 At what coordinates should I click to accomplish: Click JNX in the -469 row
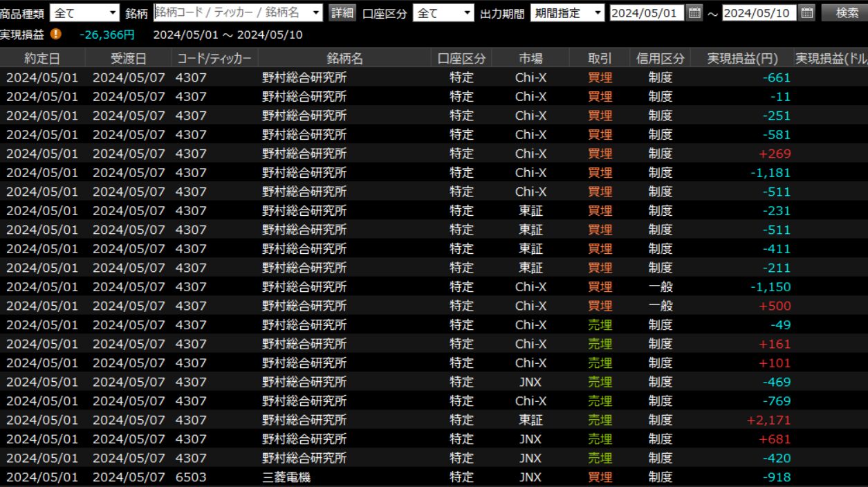pos(530,382)
